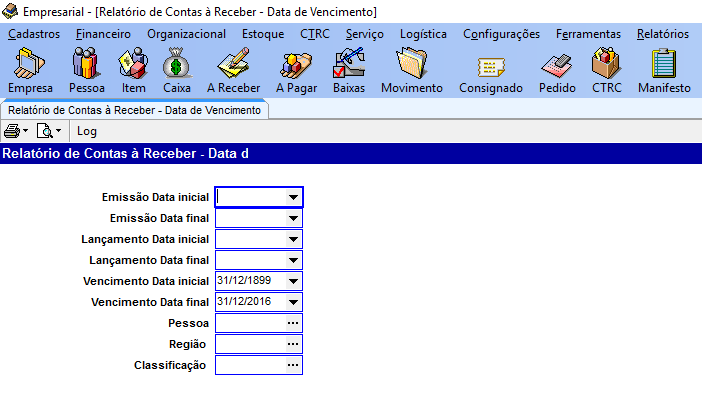Screen dimensions: 702x411
Task: Click the Pessoa lookup ellipsis button
Action: click(x=292, y=323)
